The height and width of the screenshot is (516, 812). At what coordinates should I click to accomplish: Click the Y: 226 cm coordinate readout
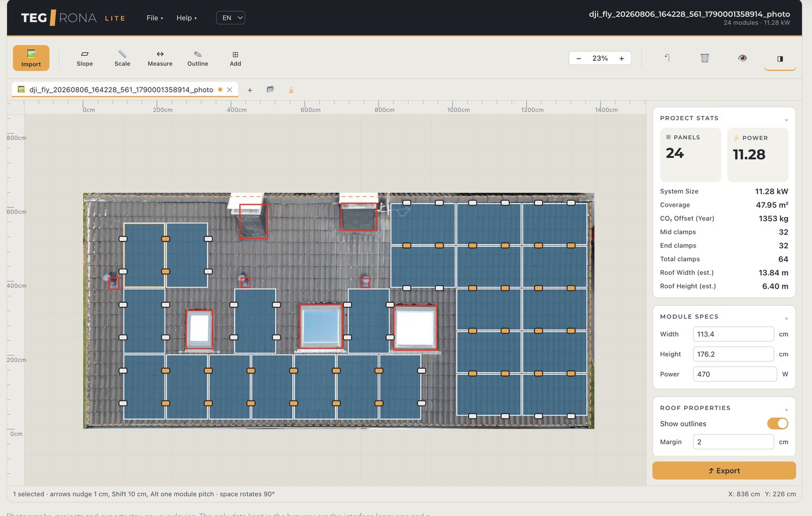(x=780, y=494)
